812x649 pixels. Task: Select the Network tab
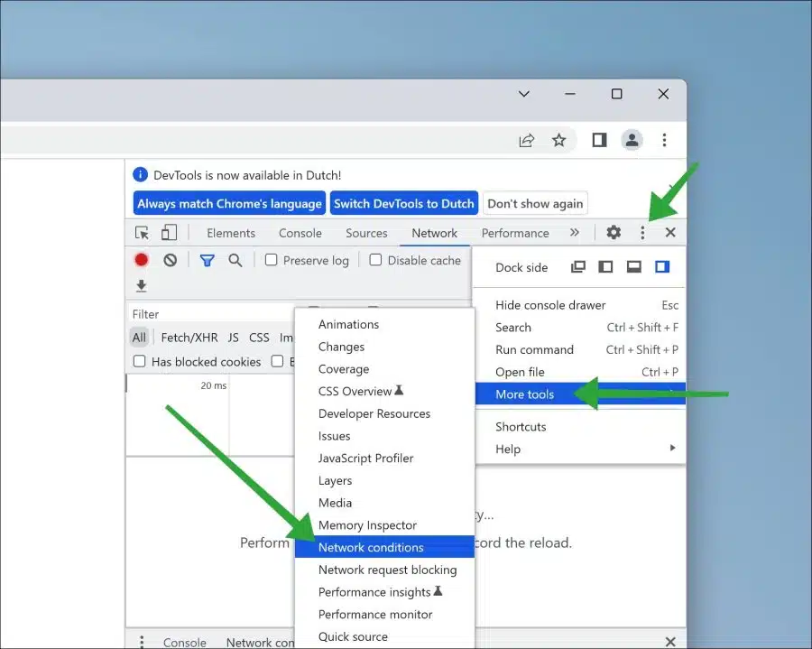tap(435, 233)
